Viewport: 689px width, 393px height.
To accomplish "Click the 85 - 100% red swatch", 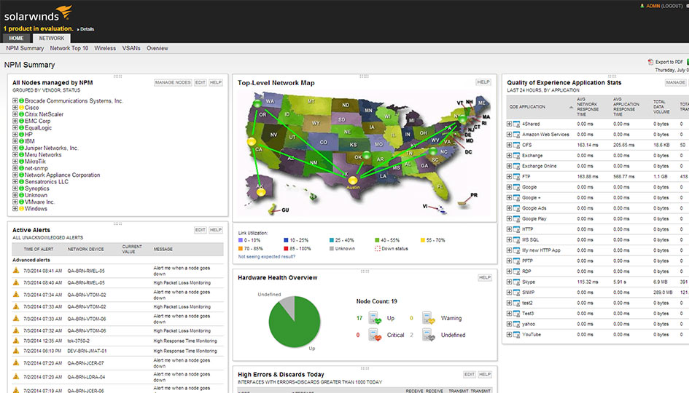I will tap(286, 249).
